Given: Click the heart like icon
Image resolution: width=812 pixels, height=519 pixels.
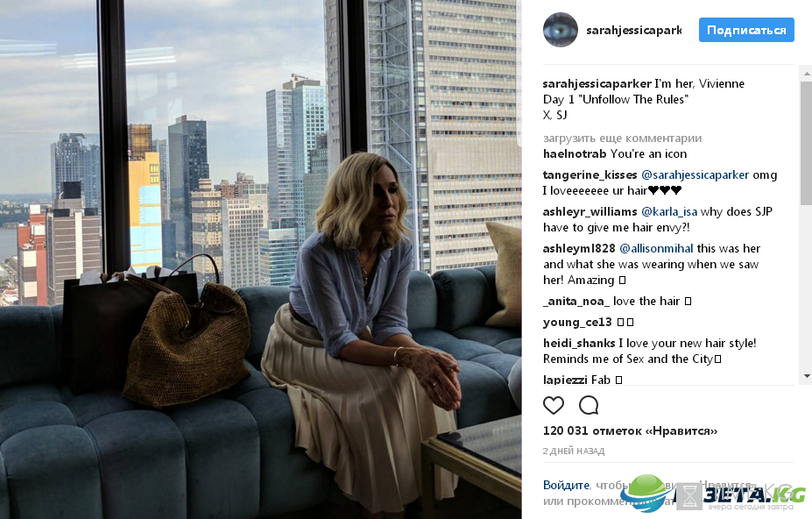Looking at the screenshot, I should (x=553, y=405).
